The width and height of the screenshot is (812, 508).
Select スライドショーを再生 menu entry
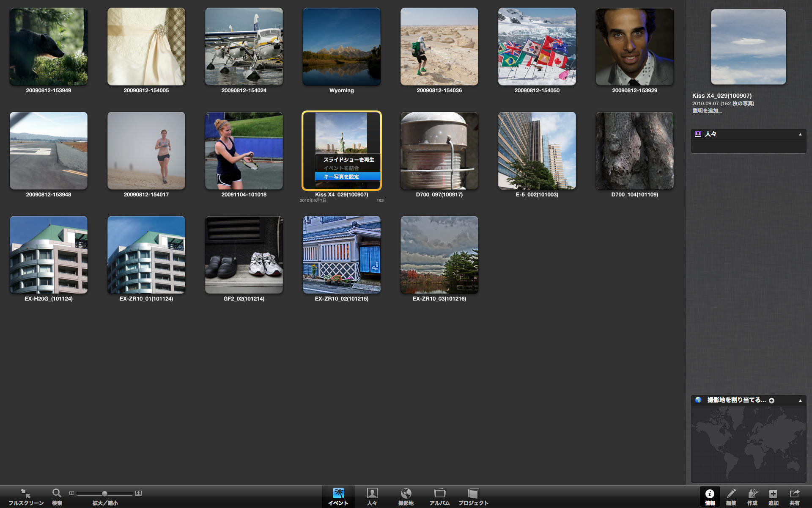(x=348, y=160)
